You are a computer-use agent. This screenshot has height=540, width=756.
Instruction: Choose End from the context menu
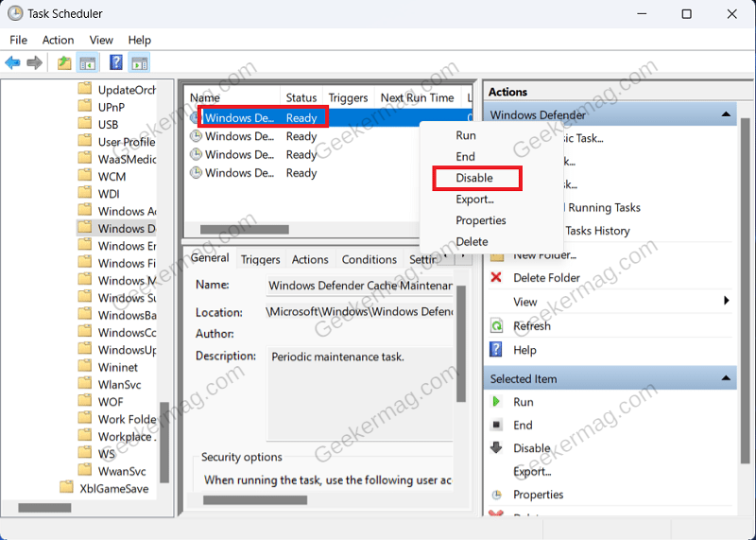[491, 156]
